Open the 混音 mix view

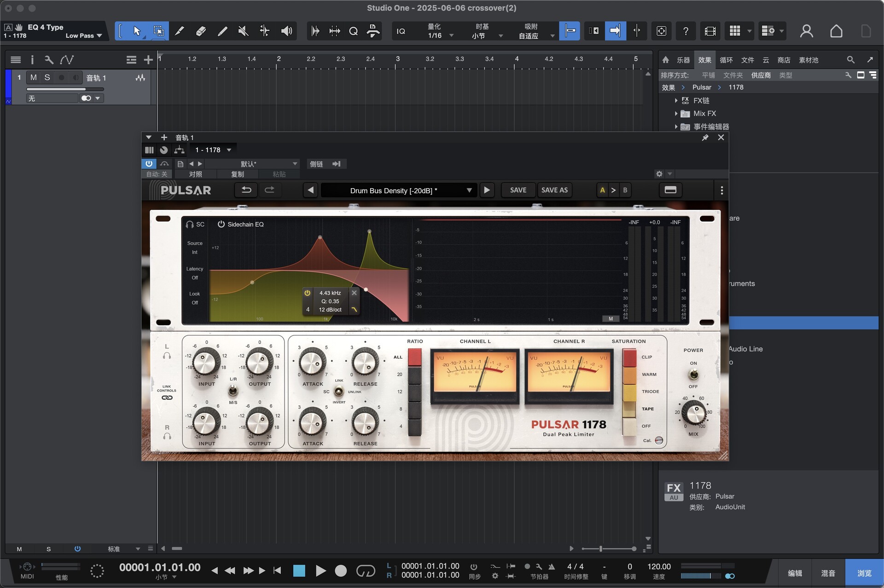(828, 573)
